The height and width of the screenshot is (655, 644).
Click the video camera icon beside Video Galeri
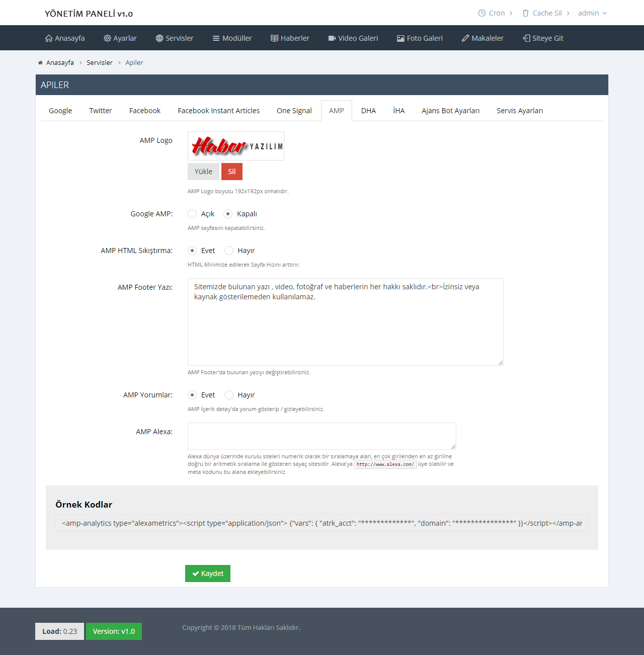(332, 38)
